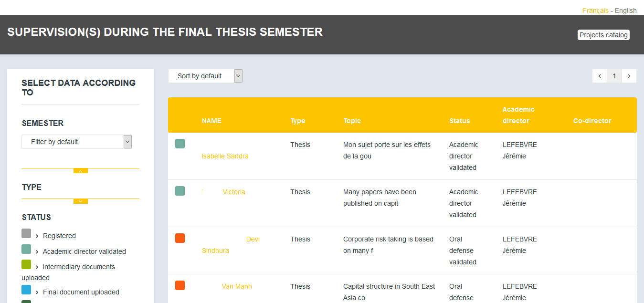The image size is (644, 303).
Task: Go to previous page arrow
Action: (600, 76)
